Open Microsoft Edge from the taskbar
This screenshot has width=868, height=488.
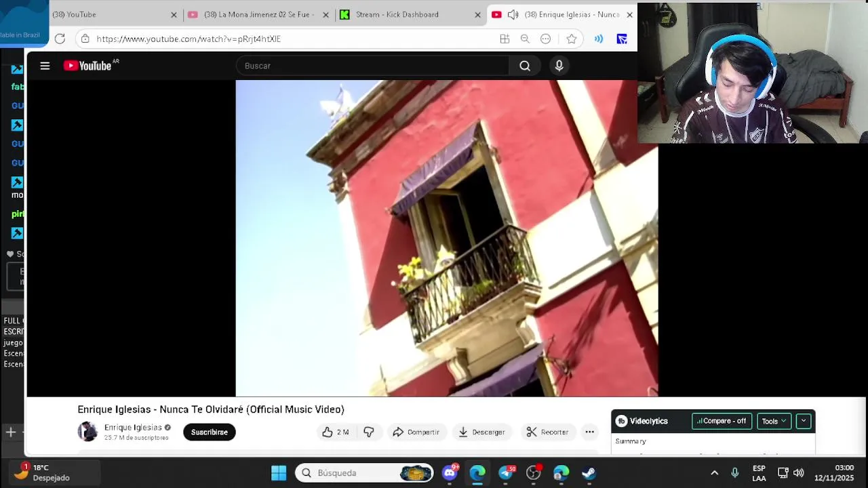click(x=478, y=473)
